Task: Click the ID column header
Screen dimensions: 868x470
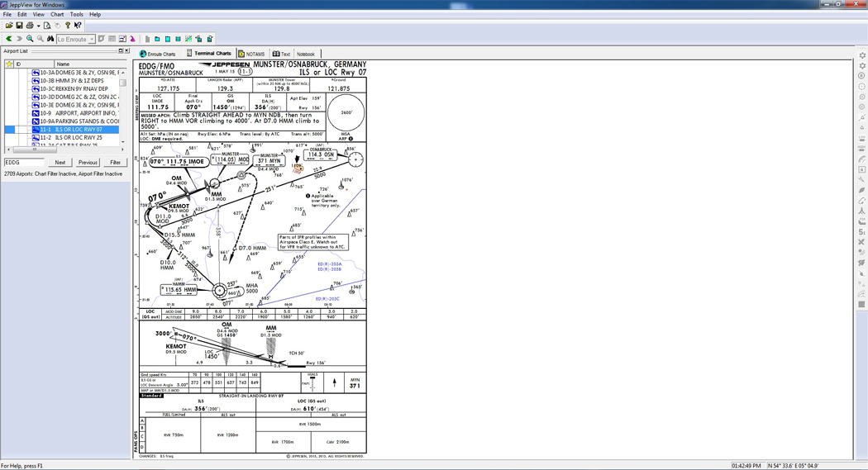Action: [34, 64]
